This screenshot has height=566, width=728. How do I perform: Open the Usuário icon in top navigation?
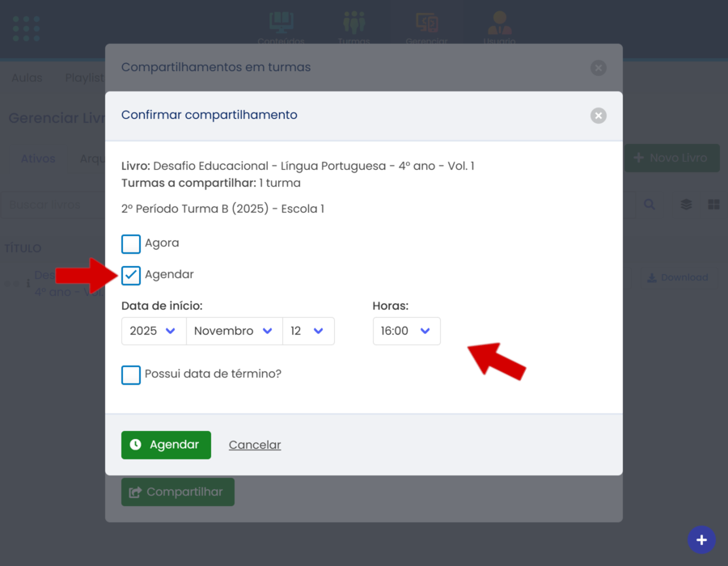tap(499, 24)
